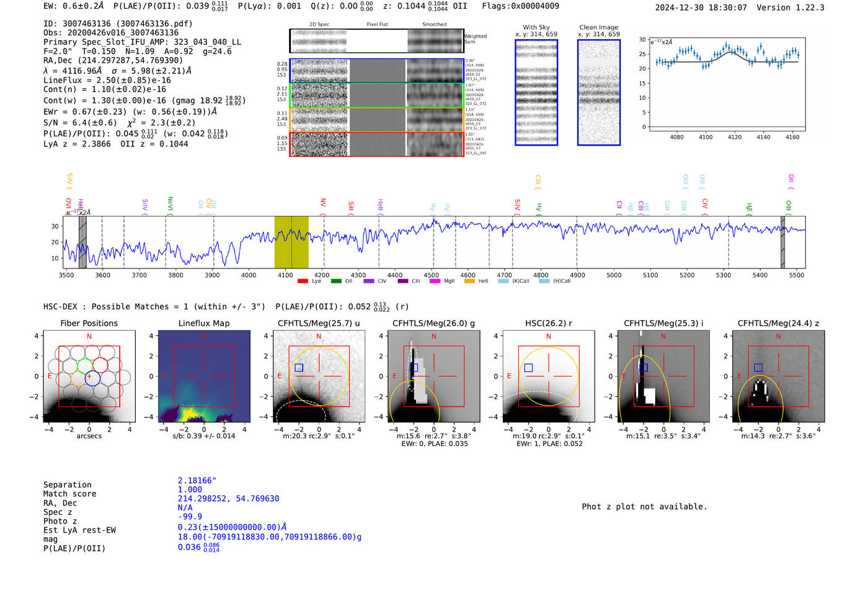Select the CFHTLS/Meg(25.7) u image
The height and width of the screenshot is (591, 868).
point(319,376)
